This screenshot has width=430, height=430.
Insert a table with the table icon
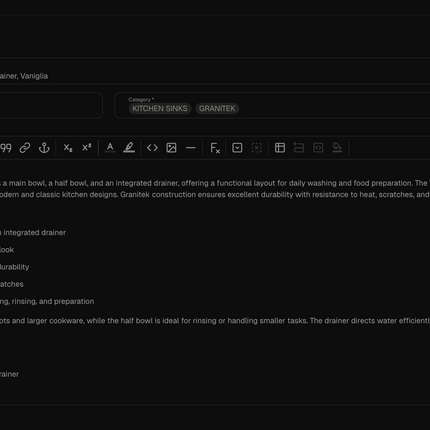280,148
